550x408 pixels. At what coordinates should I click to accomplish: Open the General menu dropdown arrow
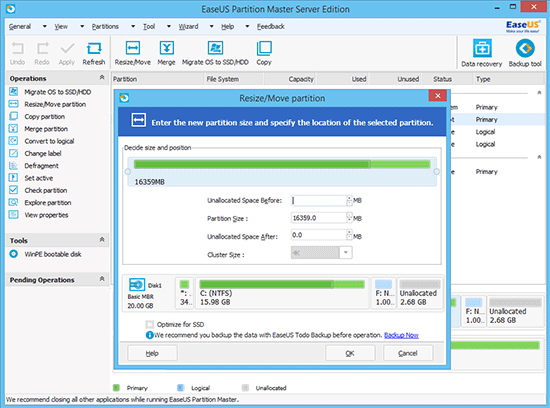[45, 26]
